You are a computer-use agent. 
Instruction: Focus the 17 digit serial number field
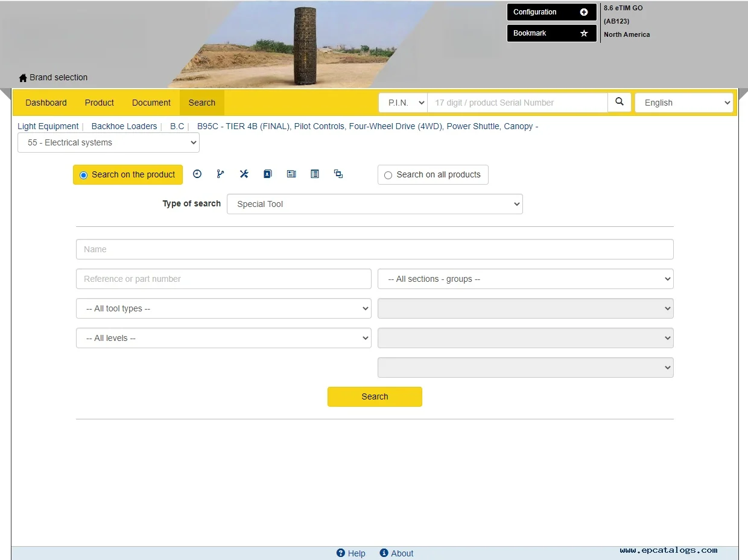click(x=518, y=103)
